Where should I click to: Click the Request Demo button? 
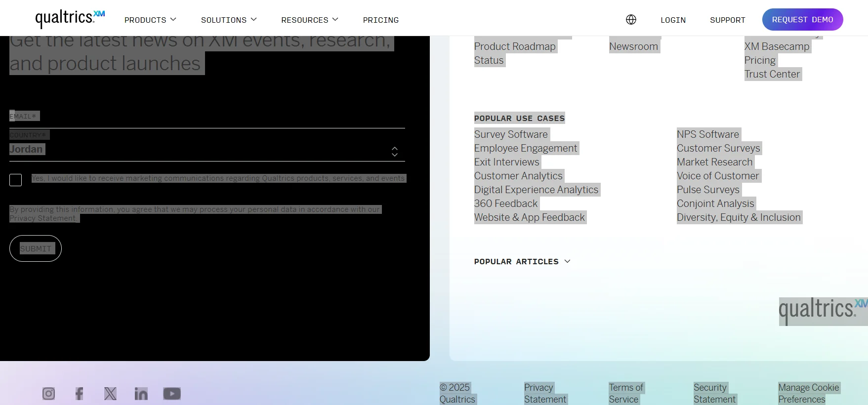pyautogui.click(x=803, y=20)
